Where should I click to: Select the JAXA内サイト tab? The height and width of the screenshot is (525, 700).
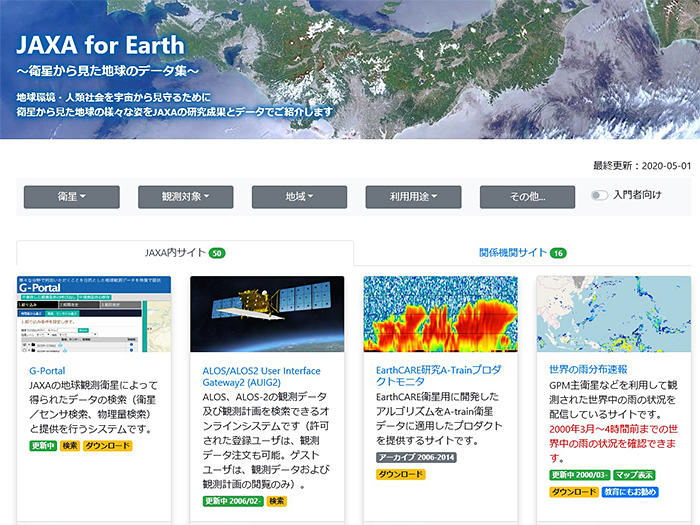point(185,253)
